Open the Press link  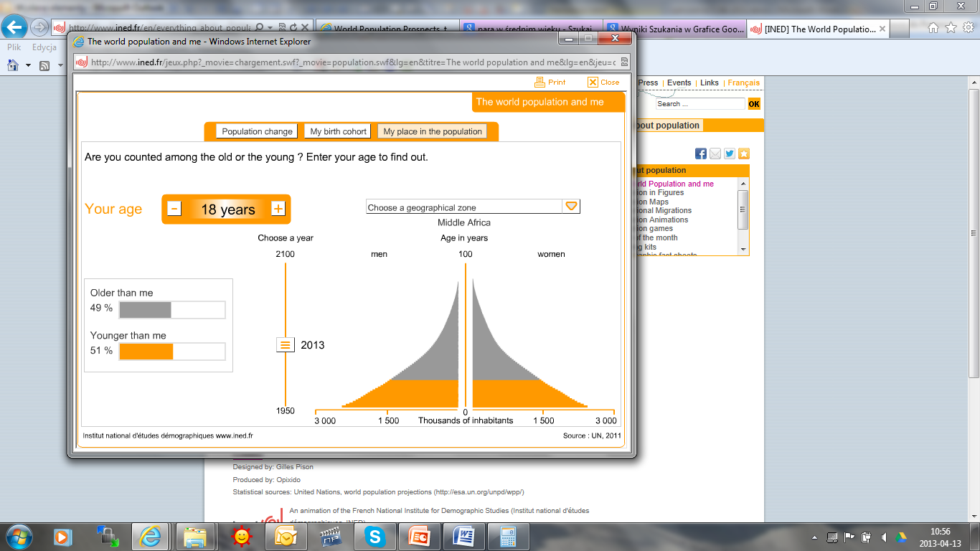coord(648,83)
